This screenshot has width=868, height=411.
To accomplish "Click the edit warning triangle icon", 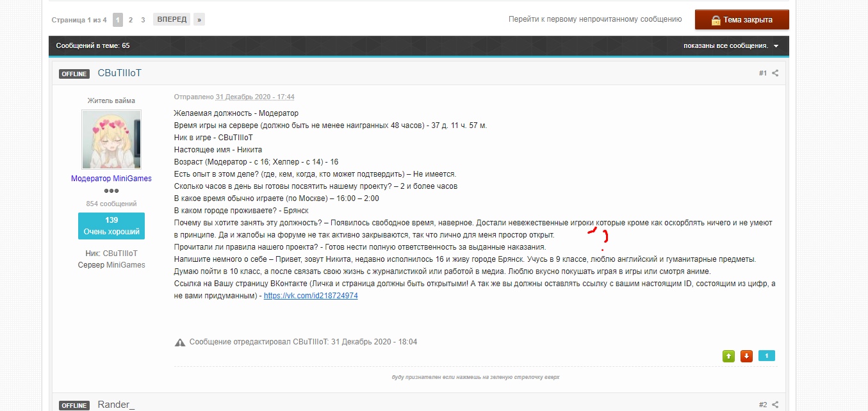I will (180, 342).
